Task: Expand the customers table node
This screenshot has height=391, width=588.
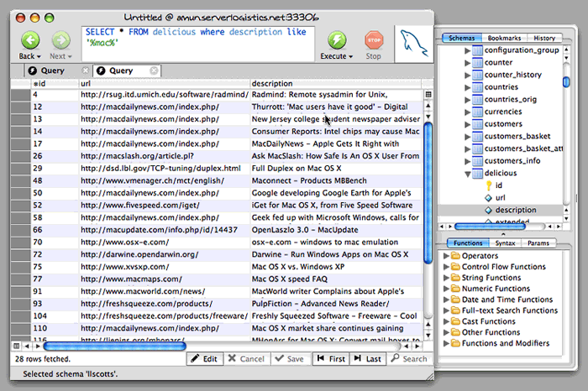Action: (x=467, y=124)
